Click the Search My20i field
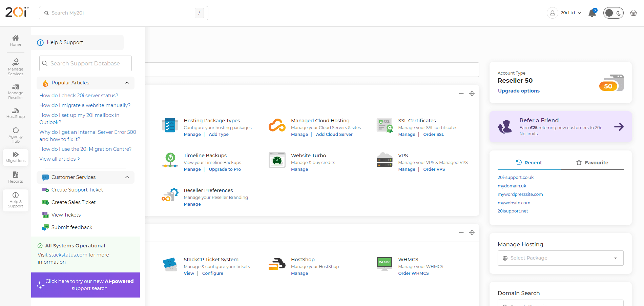The width and height of the screenshot is (644, 306). pyautogui.click(x=123, y=13)
